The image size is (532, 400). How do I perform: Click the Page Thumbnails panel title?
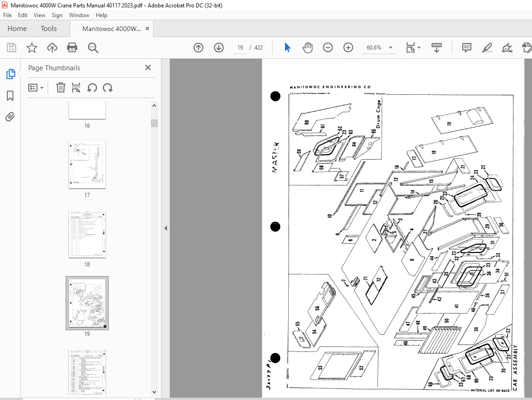pos(54,68)
